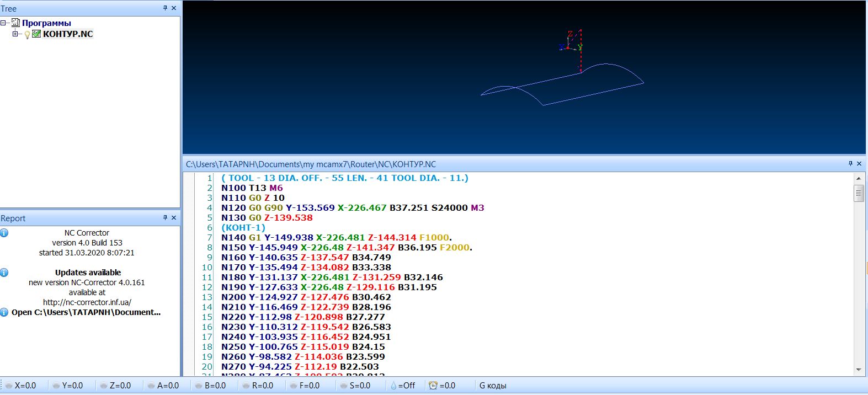Click the B=0.0 status bar indicator

(x=210, y=386)
